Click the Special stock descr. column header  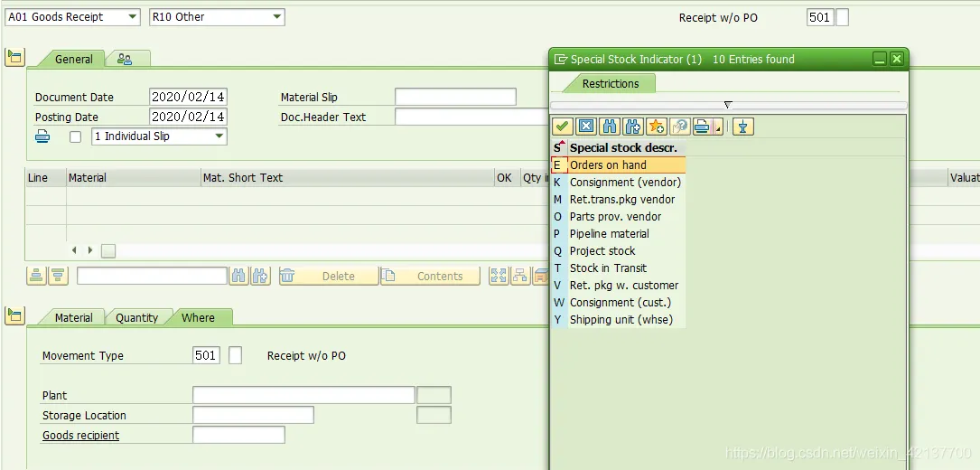626,148
